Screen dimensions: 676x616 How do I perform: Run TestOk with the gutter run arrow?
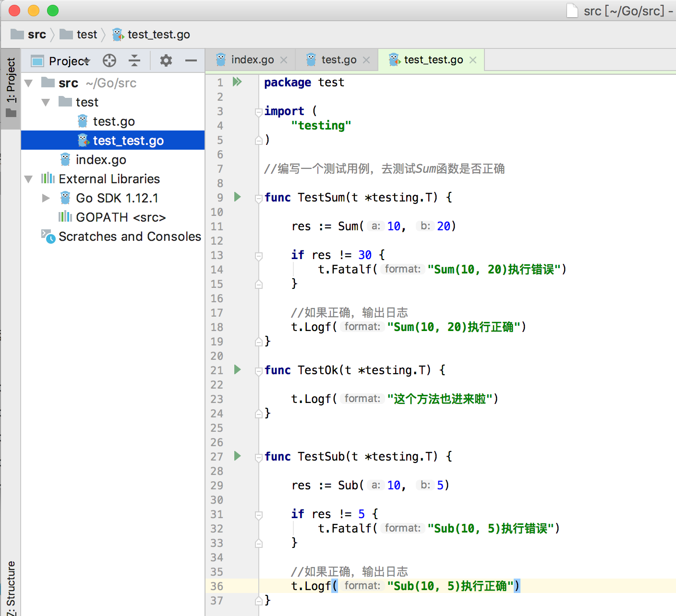click(x=237, y=369)
